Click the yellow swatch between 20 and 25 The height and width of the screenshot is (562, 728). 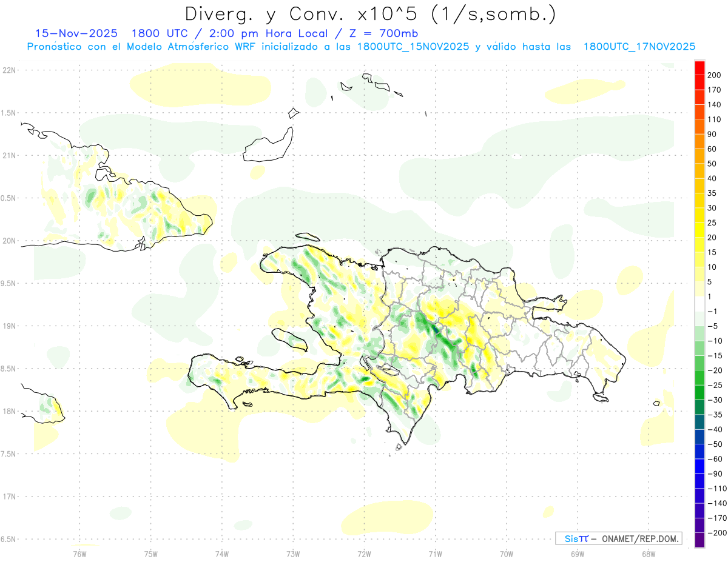(700, 230)
